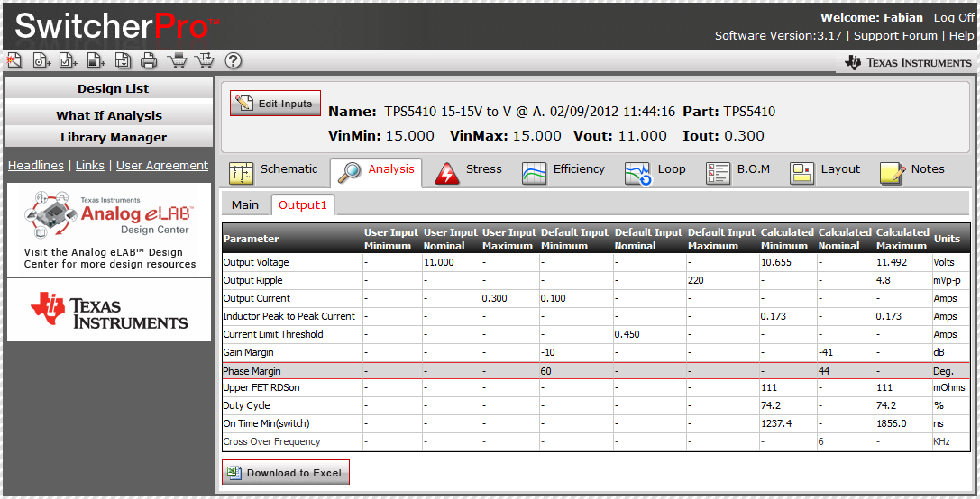Click the 11.000 user input nominal cell
The image size is (980, 499).
pos(452,262)
